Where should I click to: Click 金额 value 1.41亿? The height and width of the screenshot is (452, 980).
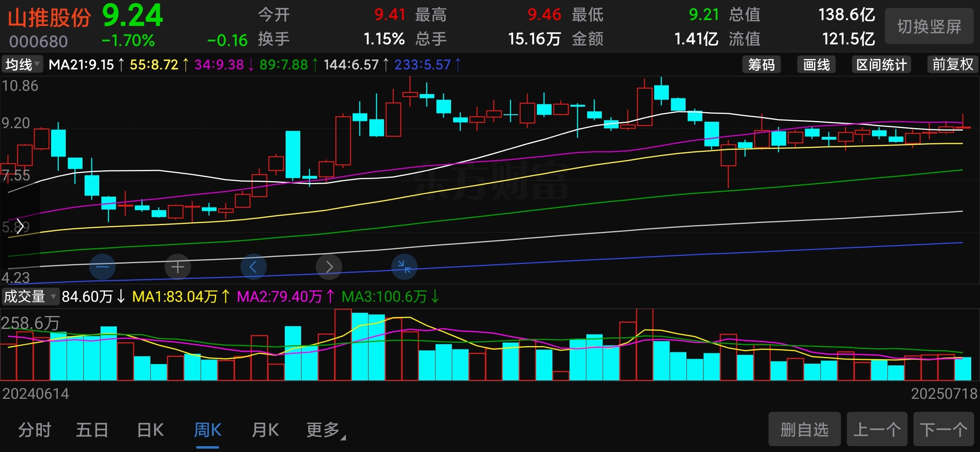coord(696,39)
